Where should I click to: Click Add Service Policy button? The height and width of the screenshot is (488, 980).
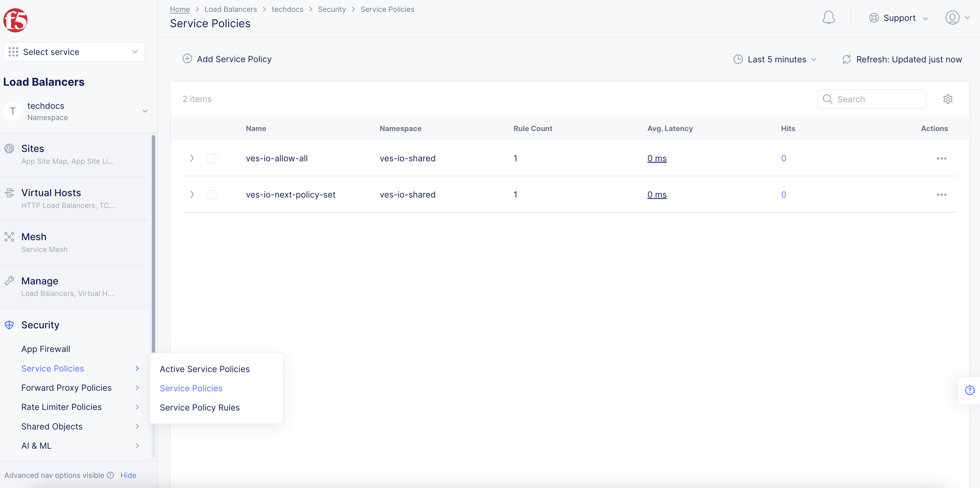[x=227, y=59]
